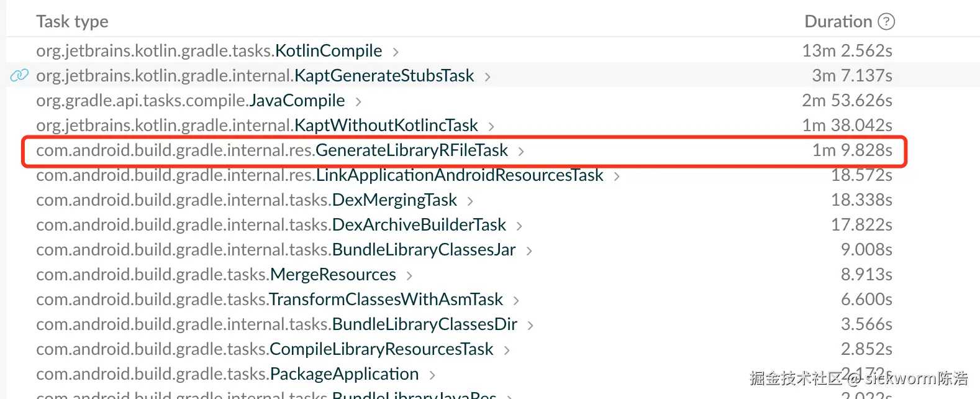Open the KotlinCompile task type link
980x399 pixels.
click(x=209, y=51)
